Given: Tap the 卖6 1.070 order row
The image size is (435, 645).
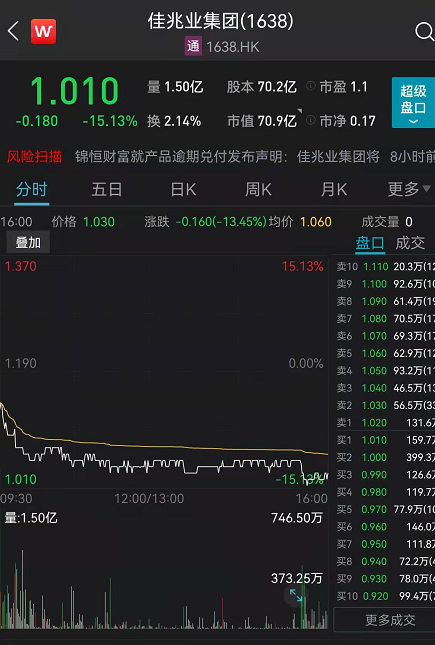Looking at the screenshot, I should [385, 336].
